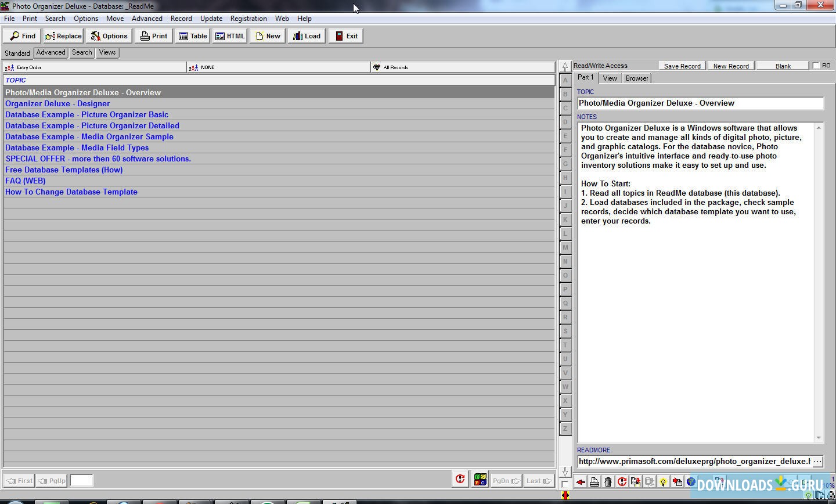Screen dimensions: 836x504
Task: Click the ellipsis button next to README URL
Action: tap(817, 462)
